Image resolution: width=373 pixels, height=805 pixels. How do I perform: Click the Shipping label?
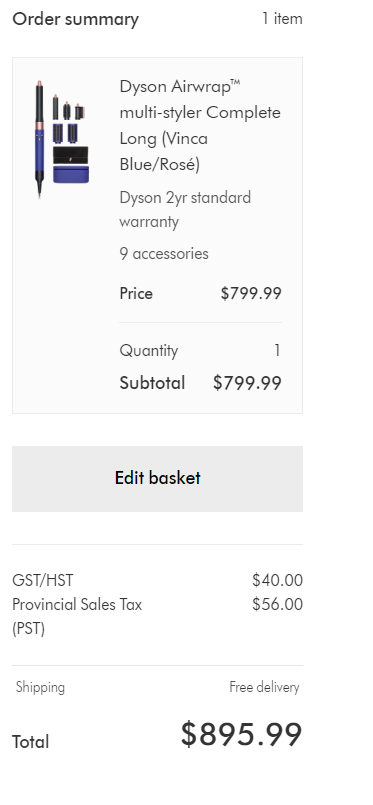(x=40, y=687)
